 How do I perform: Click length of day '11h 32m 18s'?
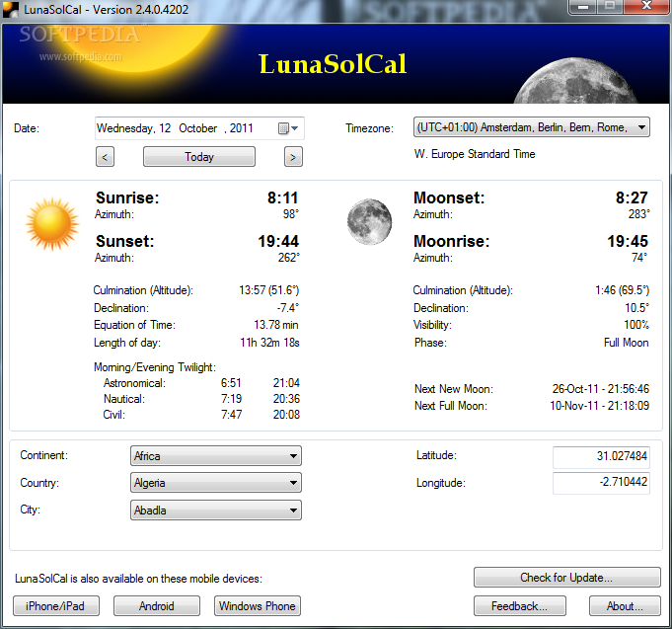click(x=269, y=343)
